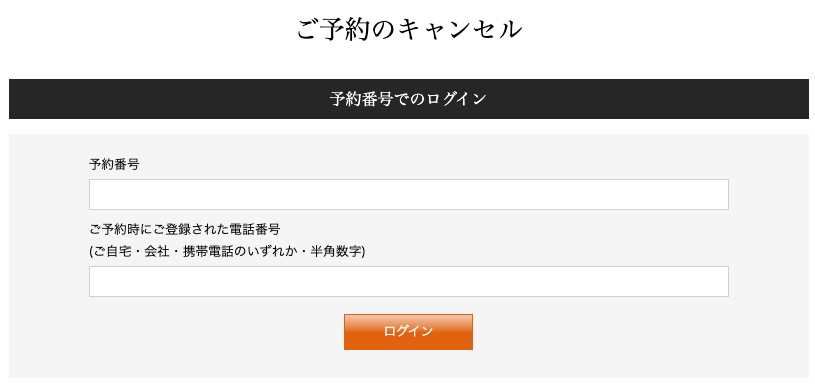Click the 予約番号 field label

point(114,165)
